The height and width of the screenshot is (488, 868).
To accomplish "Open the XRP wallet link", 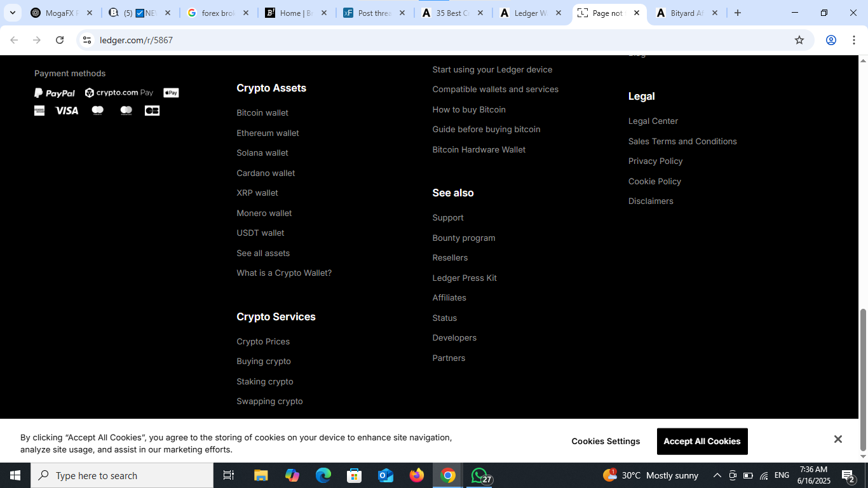I will 257,193.
